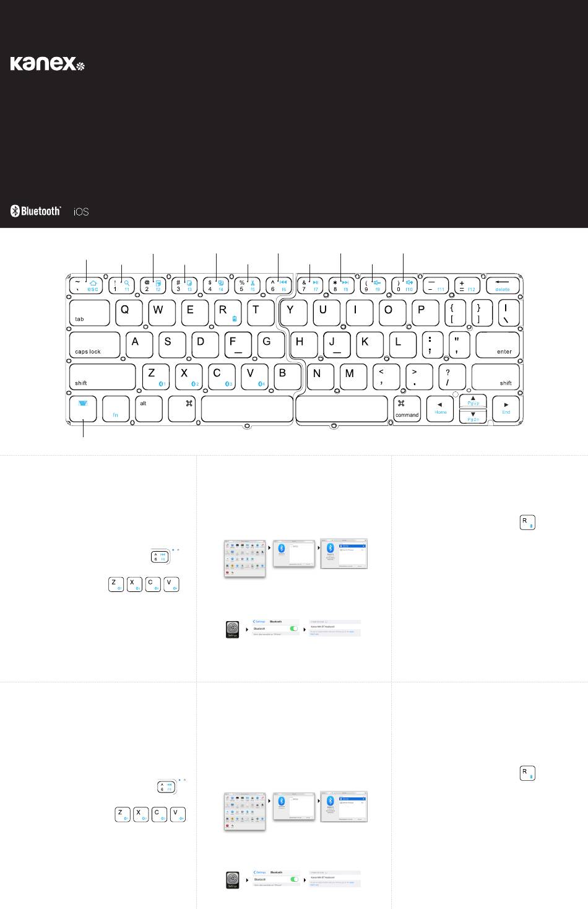Viewport: 588px width, 909px height.
Task: Click the scissors cut f5 key
Action: pyautogui.click(x=246, y=285)
